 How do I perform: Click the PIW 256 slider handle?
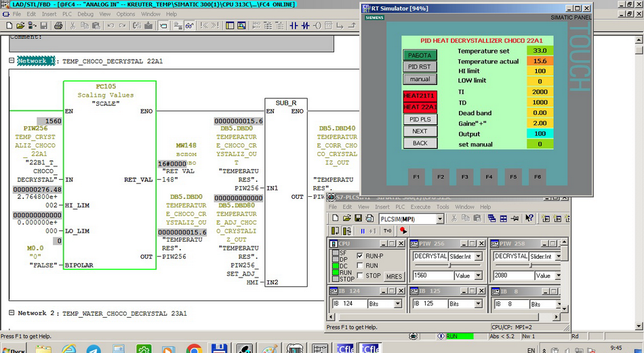(x=448, y=266)
